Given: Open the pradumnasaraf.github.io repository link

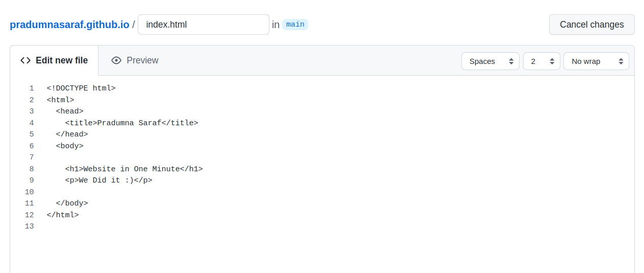Looking at the screenshot, I should [x=69, y=25].
